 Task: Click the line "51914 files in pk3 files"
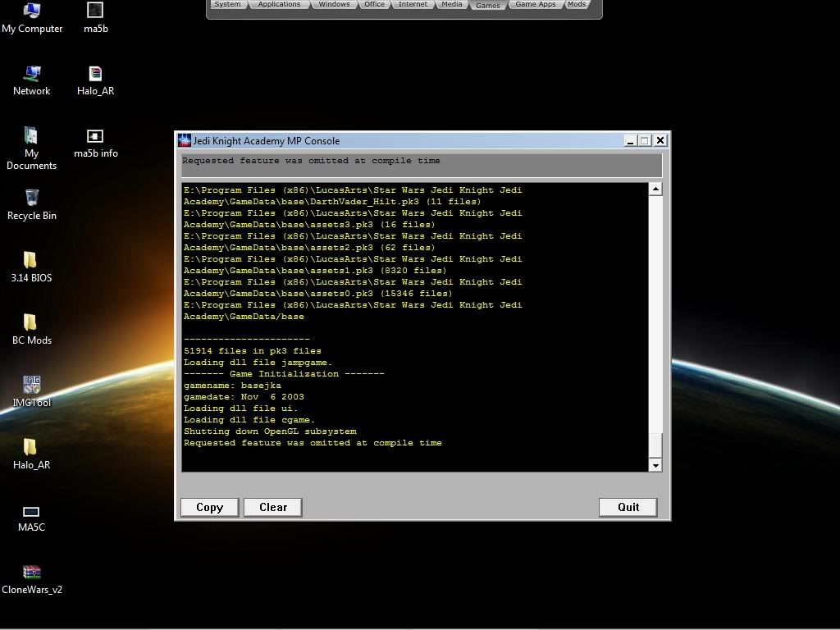click(253, 351)
